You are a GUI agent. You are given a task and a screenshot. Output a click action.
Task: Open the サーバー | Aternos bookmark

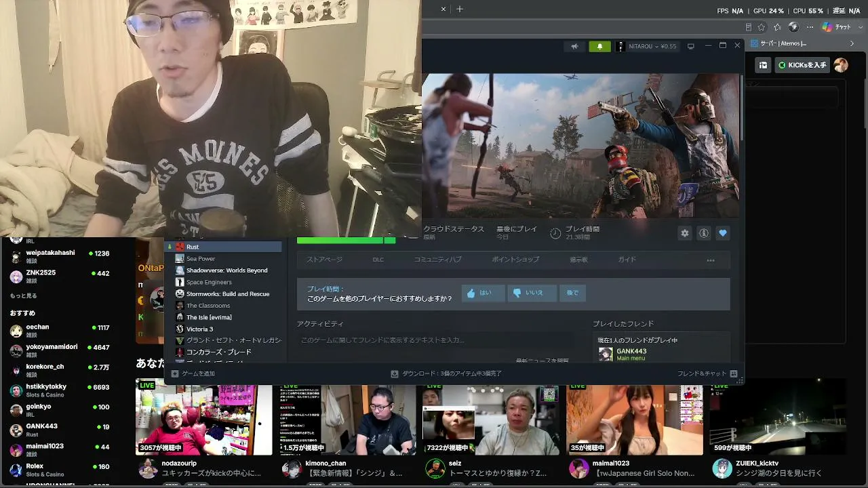(779, 43)
